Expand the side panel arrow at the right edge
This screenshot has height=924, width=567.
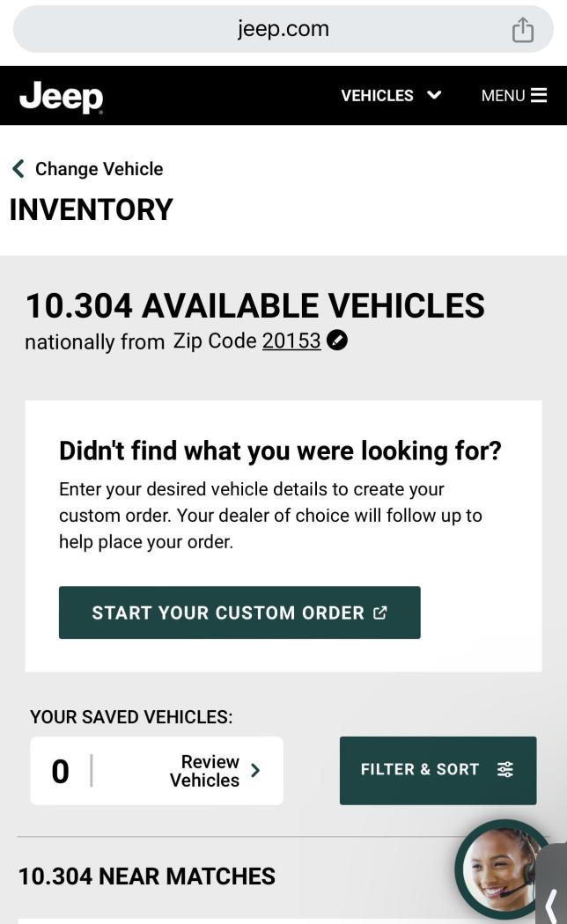[552, 902]
